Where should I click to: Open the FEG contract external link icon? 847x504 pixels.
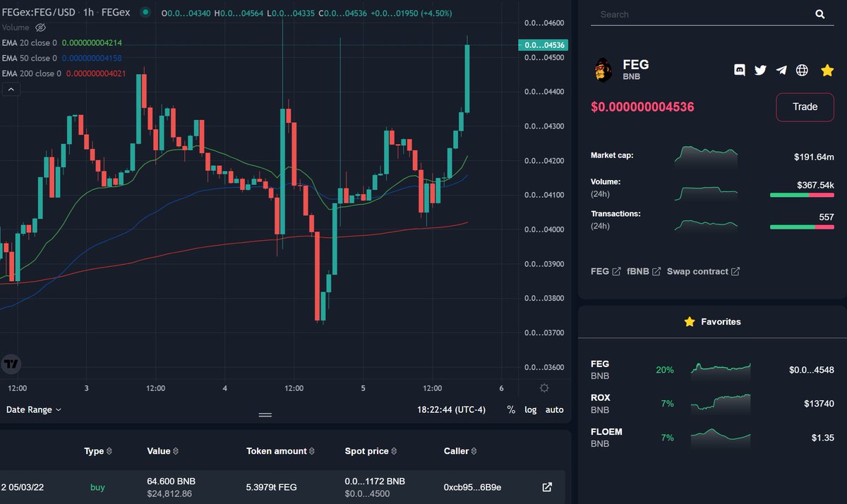point(615,271)
